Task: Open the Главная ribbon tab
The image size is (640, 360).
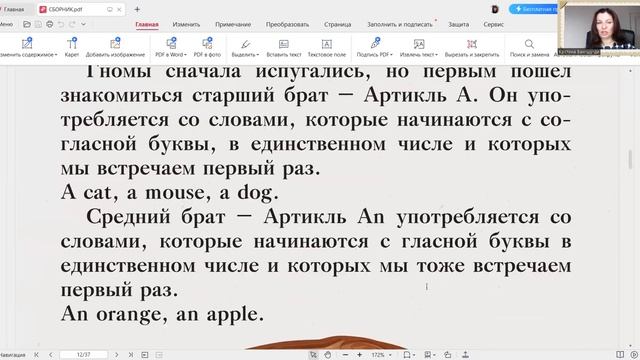Action: tap(147, 24)
